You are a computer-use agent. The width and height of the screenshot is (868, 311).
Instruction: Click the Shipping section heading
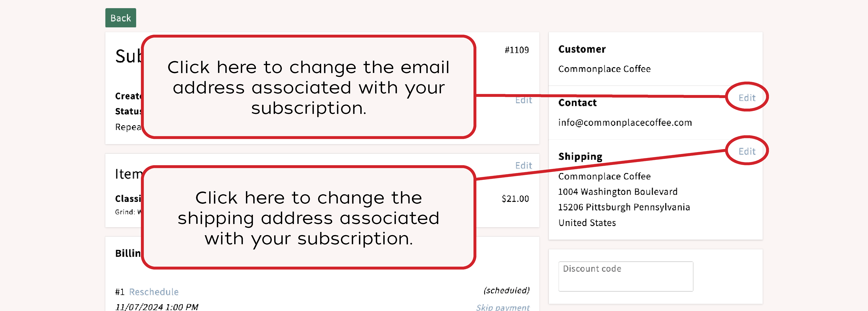[x=580, y=157]
